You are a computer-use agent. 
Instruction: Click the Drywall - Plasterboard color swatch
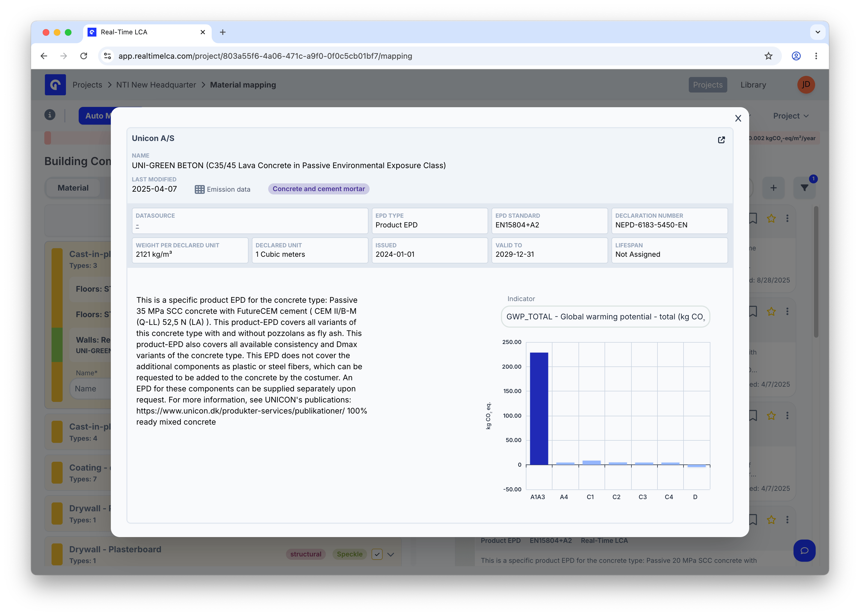click(x=57, y=554)
